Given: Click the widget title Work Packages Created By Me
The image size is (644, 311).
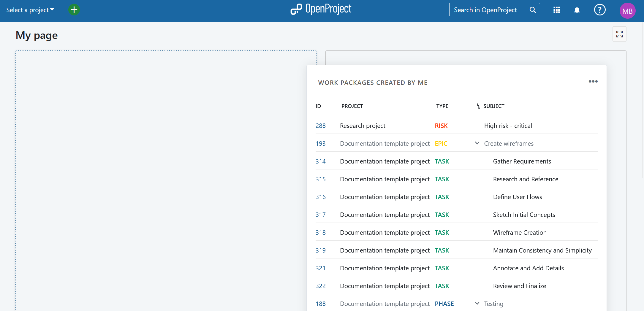Looking at the screenshot, I should (x=373, y=83).
